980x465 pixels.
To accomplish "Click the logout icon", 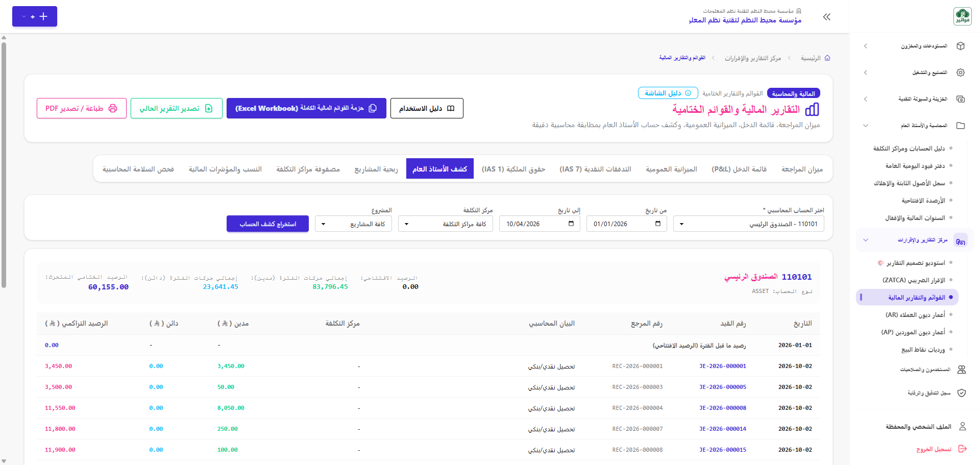I will (963, 449).
